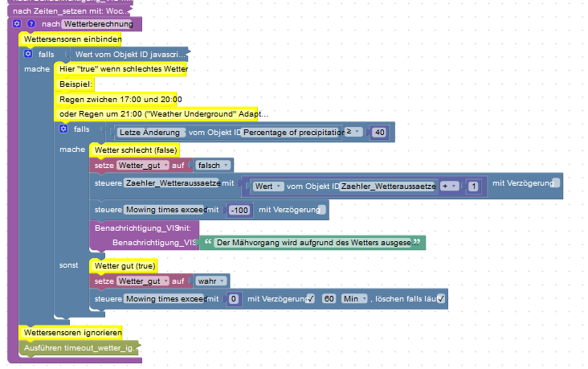Open the ≥ comparison operator dropdown
588x369 pixels.
tap(353, 132)
